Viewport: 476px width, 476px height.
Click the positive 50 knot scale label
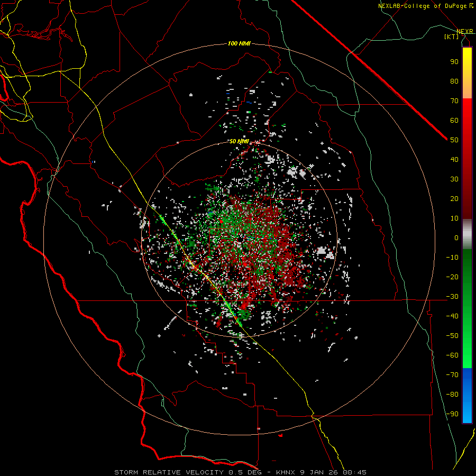tap(454, 140)
